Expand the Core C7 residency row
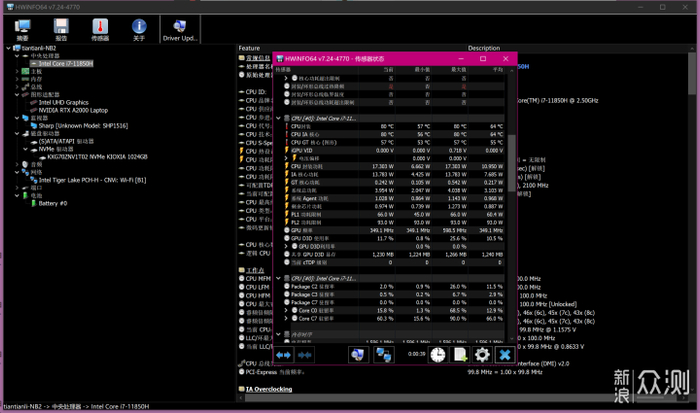Image resolution: width=700 pixels, height=413 pixels. (x=286, y=319)
